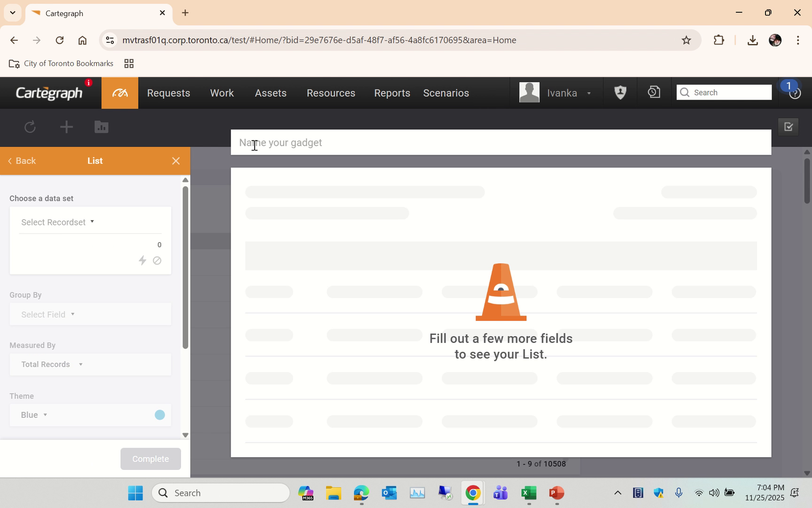This screenshot has width=812, height=508.
Task: Open the Blue theme dropdown
Action: 33,415
